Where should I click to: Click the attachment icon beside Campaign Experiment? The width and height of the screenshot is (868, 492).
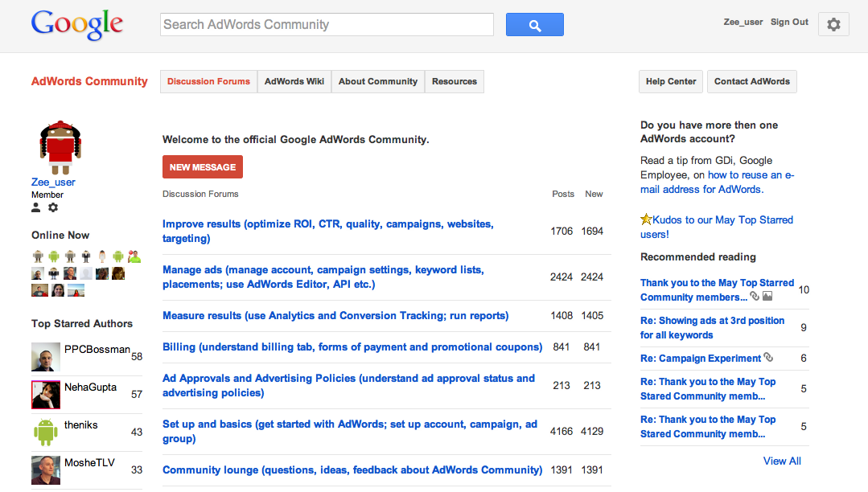click(x=768, y=358)
